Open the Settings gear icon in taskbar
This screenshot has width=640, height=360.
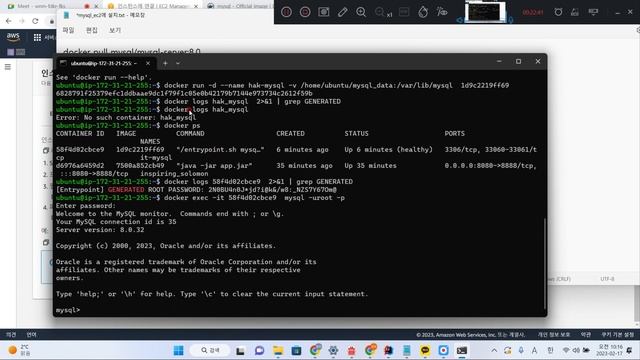(333, 350)
